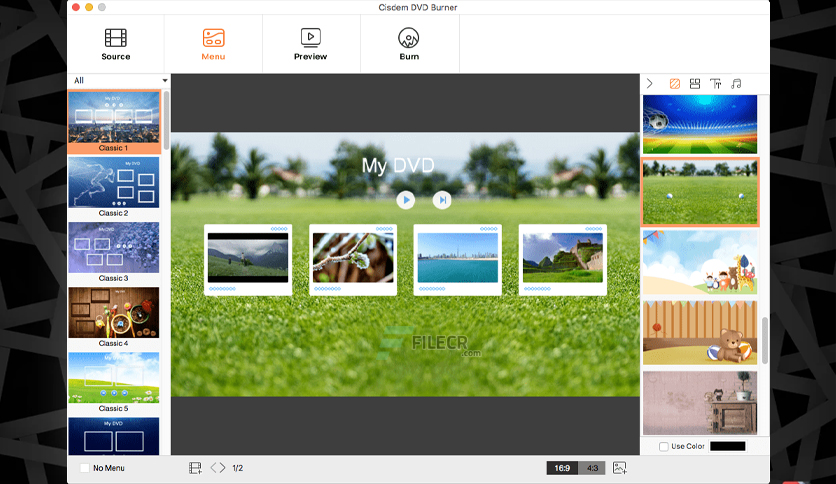Choose the dark blue two-frame template
This screenshot has width=836, height=484.
coord(114,436)
